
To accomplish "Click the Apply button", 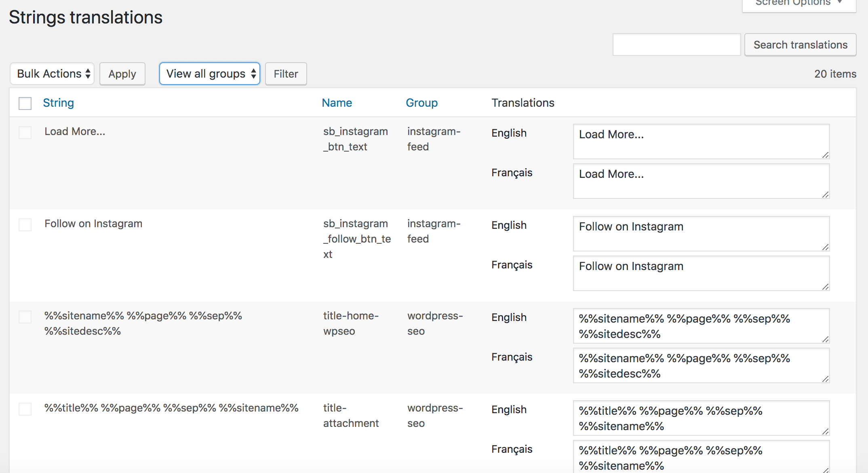I will [x=122, y=74].
